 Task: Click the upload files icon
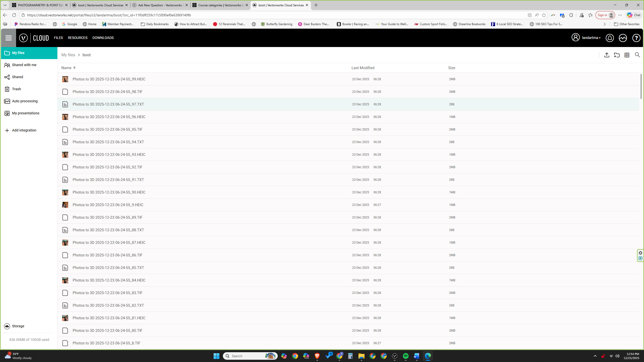tap(607, 55)
